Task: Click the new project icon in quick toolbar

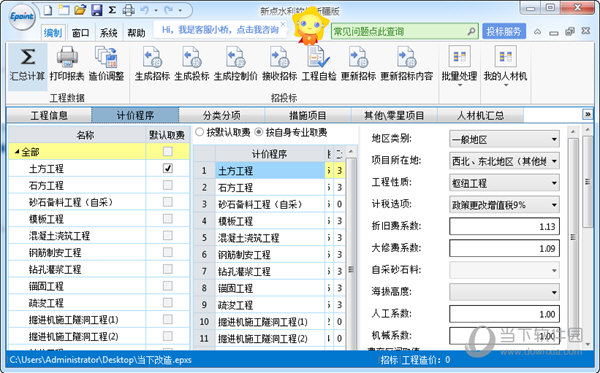Action: pyautogui.click(x=64, y=10)
